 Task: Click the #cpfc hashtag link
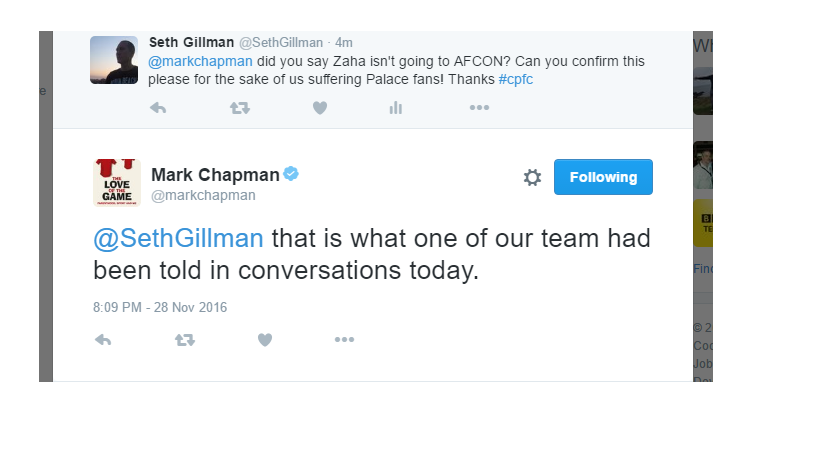tap(515, 79)
